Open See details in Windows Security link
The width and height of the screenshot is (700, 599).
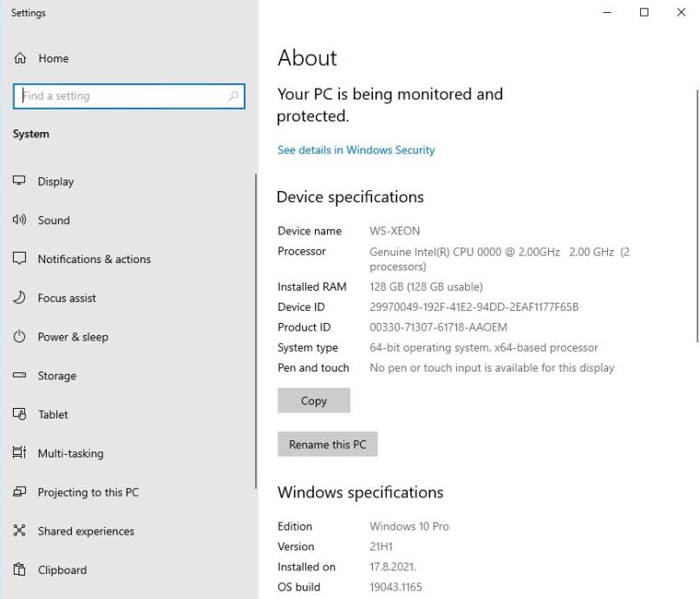pyautogui.click(x=356, y=150)
